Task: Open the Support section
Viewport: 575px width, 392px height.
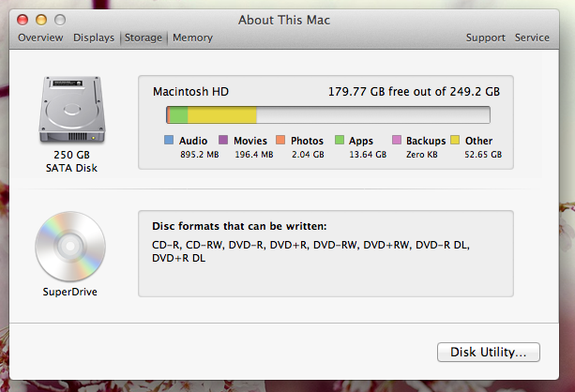Action: click(x=486, y=38)
